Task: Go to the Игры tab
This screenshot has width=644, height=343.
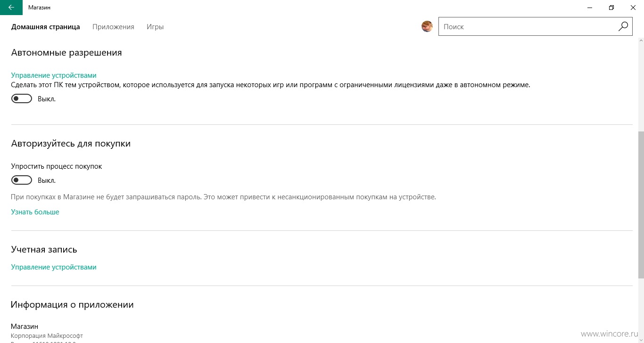Action: click(x=155, y=27)
